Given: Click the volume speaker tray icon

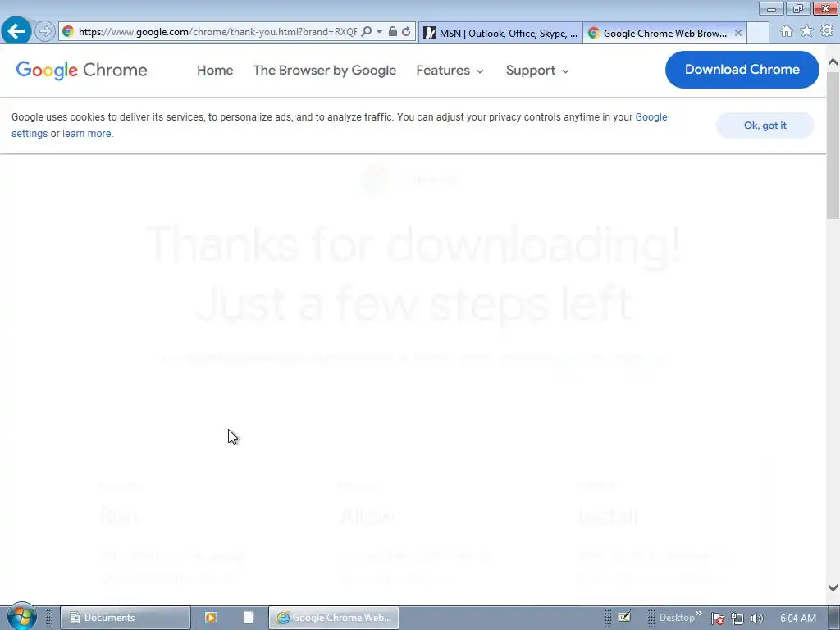Looking at the screenshot, I should [x=757, y=619].
